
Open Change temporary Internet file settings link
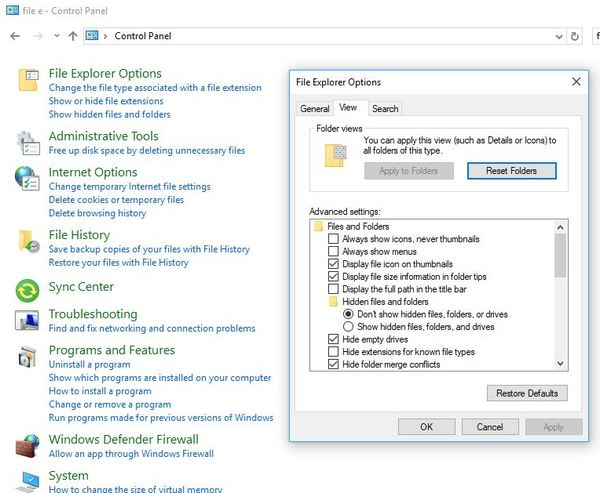tap(129, 186)
